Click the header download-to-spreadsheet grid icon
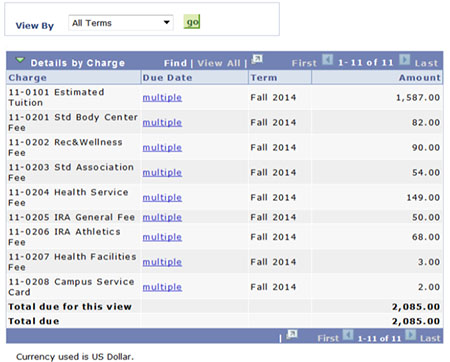The width and height of the screenshot is (450, 362). tap(257, 59)
